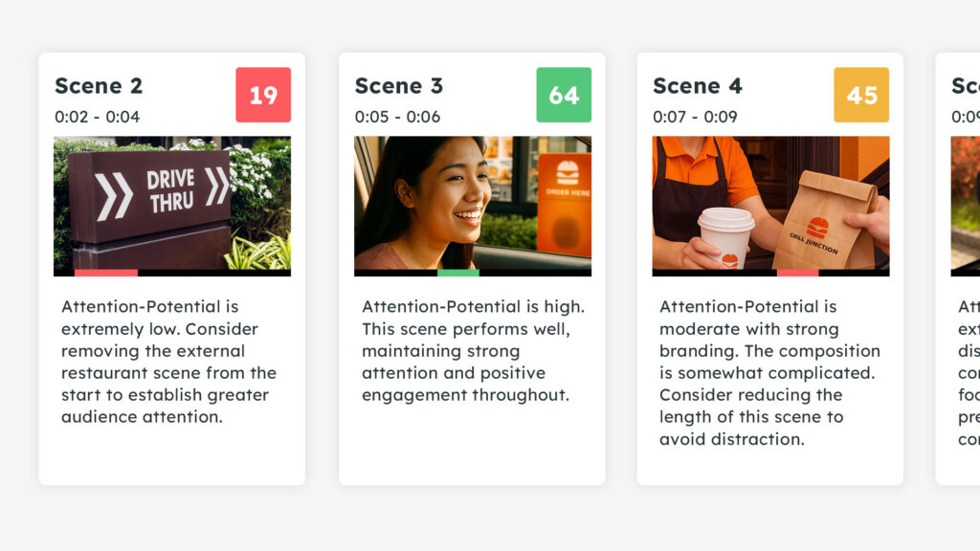Click the Scene 3 high attention description
The height and width of the screenshot is (551, 980).
pyautogui.click(x=473, y=350)
